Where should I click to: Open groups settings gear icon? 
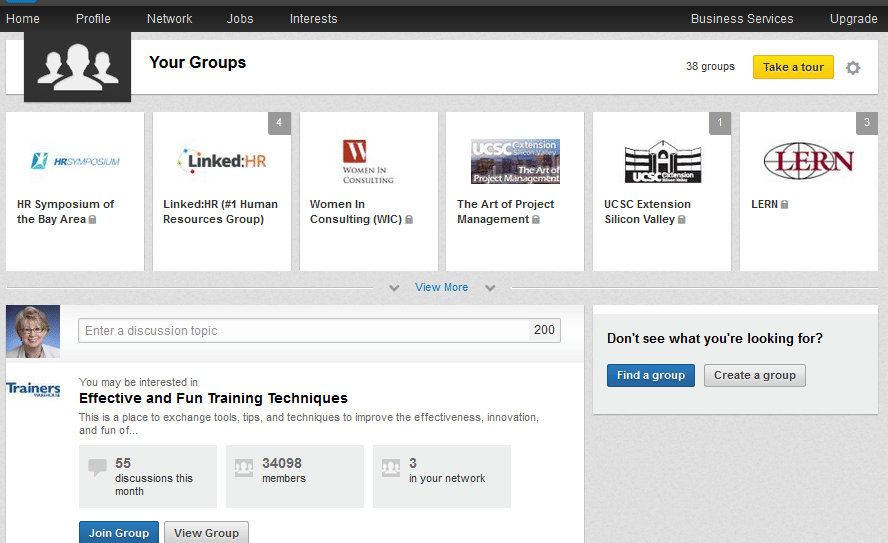tap(853, 68)
